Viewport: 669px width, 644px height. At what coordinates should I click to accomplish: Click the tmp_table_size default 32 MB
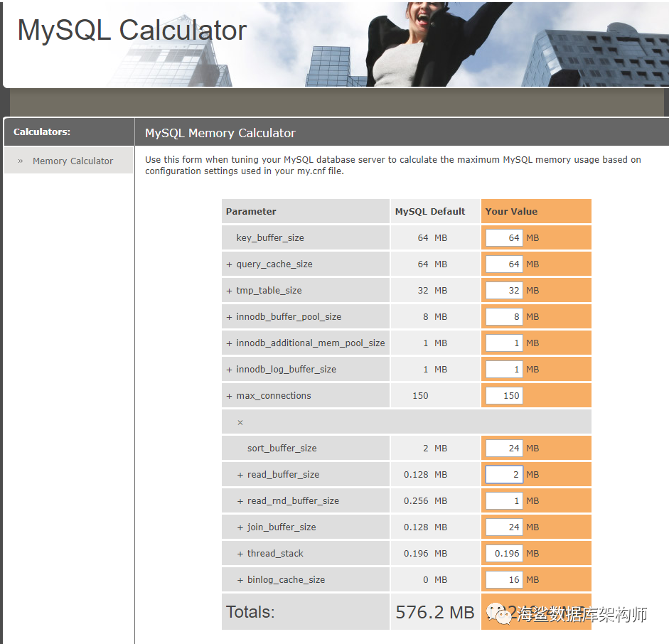(x=432, y=291)
